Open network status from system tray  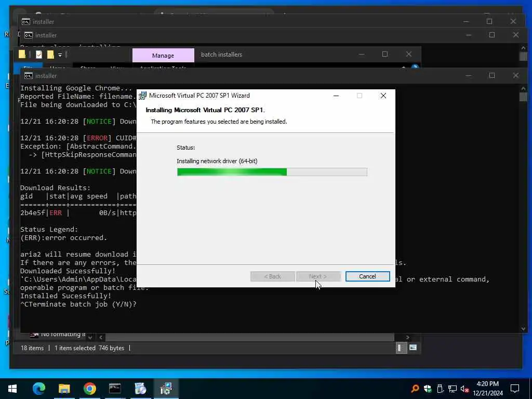pyautogui.click(x=453, y=389)
